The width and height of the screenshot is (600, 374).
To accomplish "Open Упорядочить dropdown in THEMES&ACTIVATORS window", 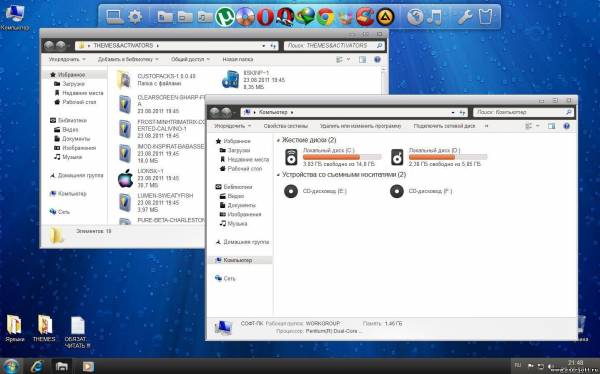I will 67,59.
